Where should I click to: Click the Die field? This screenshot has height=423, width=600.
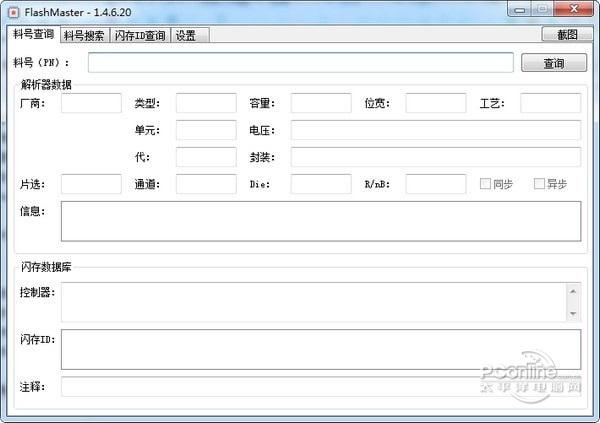point(321,184)
